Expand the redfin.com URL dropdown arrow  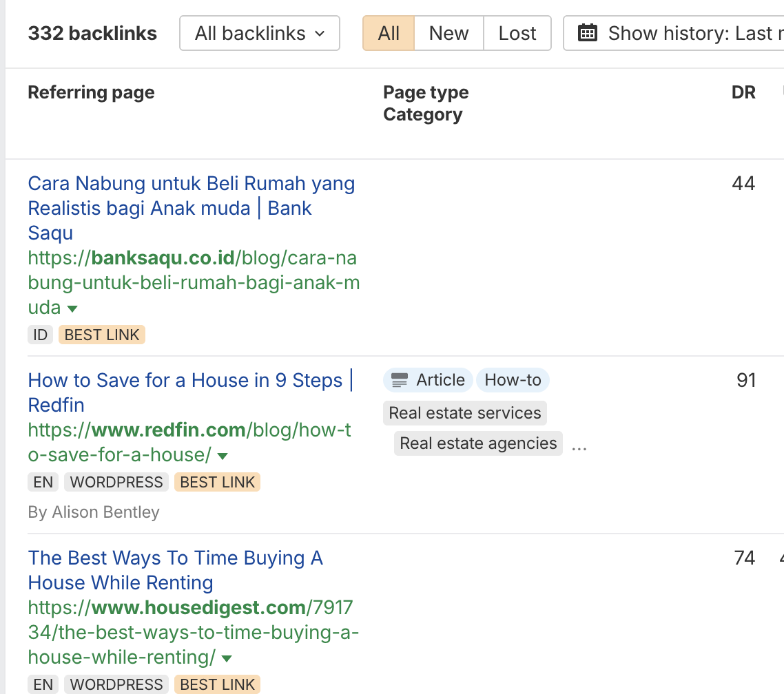click(x=223, y=456)
